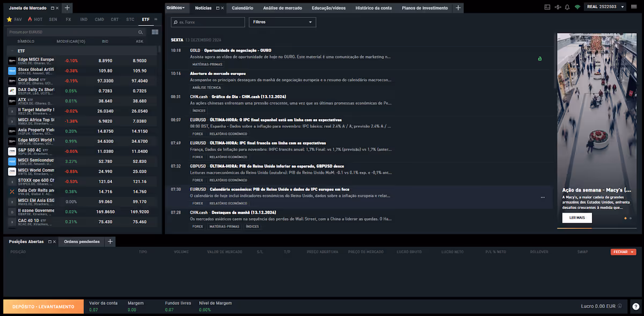
Task: Open notifications via the bell icon
Action: click(567, 7)
